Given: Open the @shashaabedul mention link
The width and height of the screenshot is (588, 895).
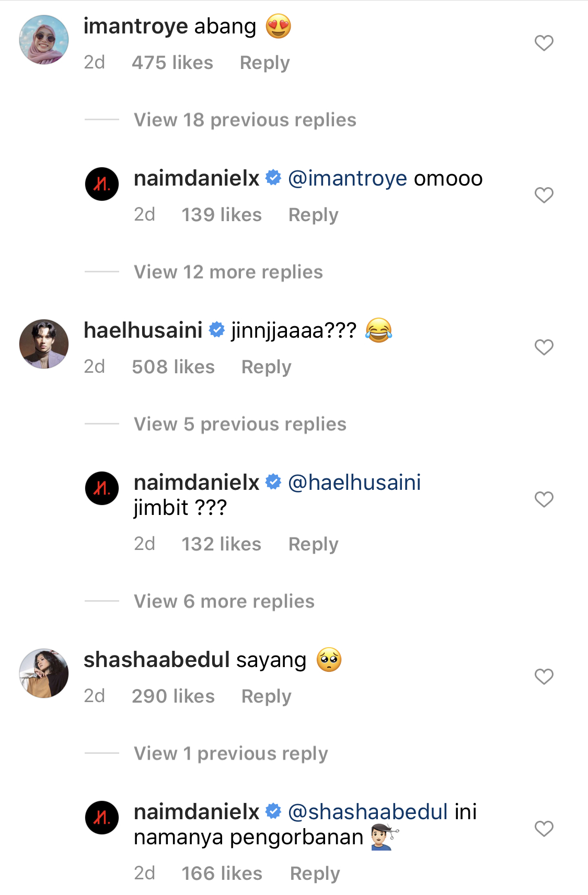Looking at the screenshot, I should pos(368,812).
